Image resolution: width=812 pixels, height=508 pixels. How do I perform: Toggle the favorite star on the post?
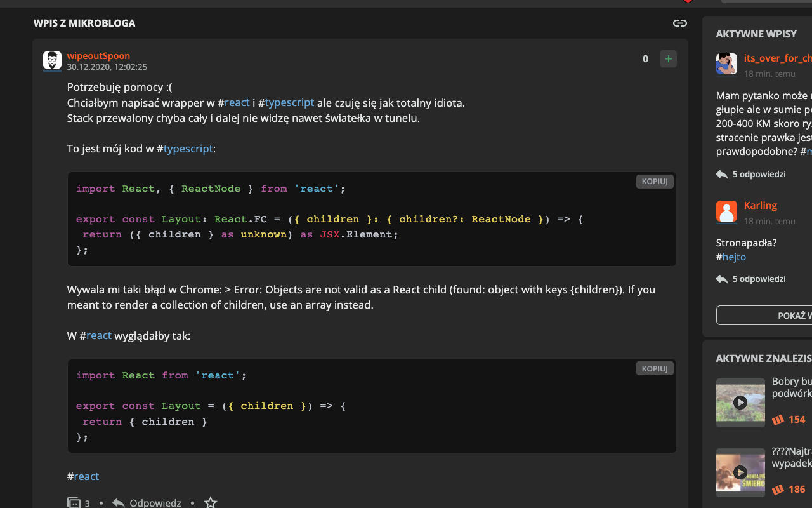click(211, 503)
